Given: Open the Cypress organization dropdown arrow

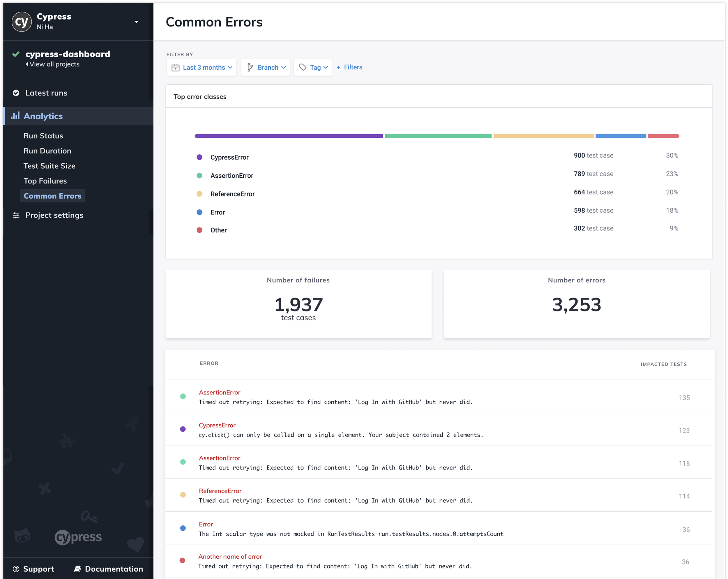Looking at the screenshot, I should point(136,22).
